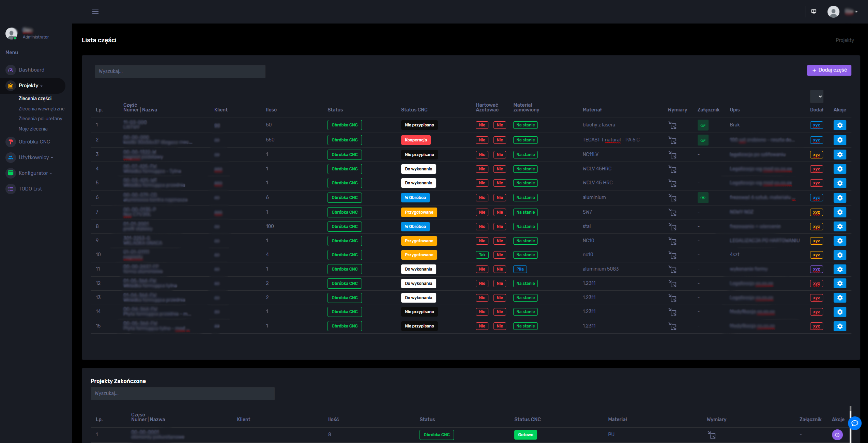Open the dimensions icon for row 6

click(x=672, y=198)
